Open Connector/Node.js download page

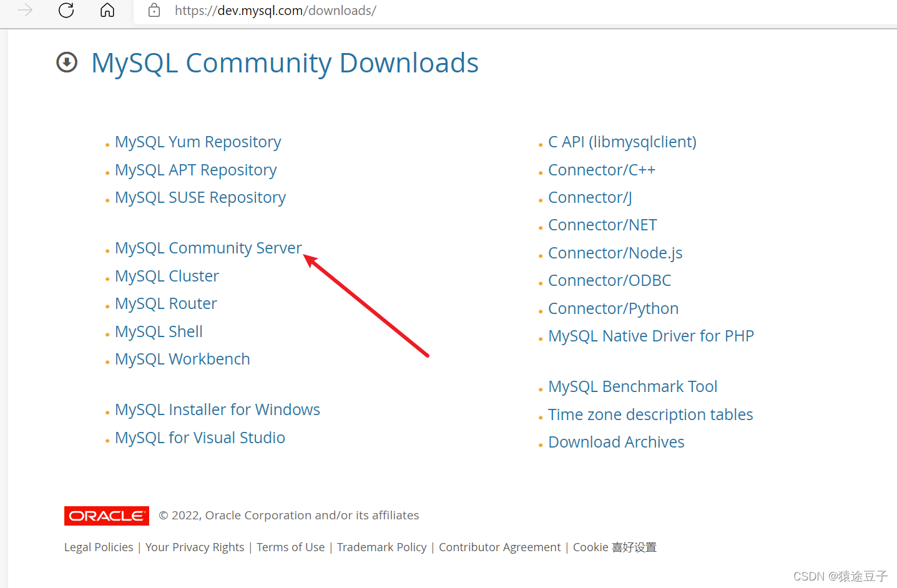click(x=615, y=253)
